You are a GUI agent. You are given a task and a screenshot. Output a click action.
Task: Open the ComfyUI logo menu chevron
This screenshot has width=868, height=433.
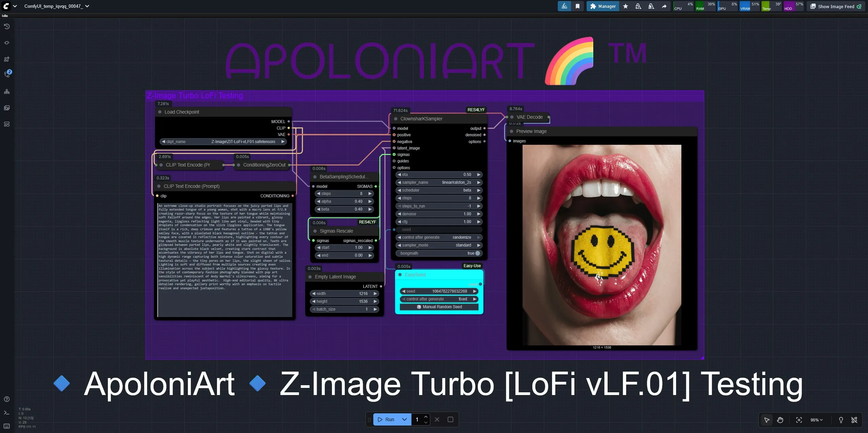click(15, 6)
